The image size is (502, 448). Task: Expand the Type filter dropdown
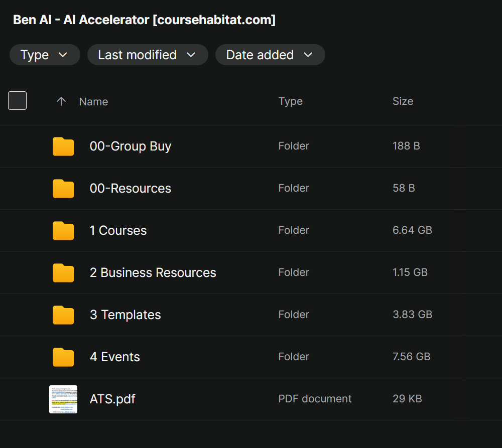click(x=45, y=55)
